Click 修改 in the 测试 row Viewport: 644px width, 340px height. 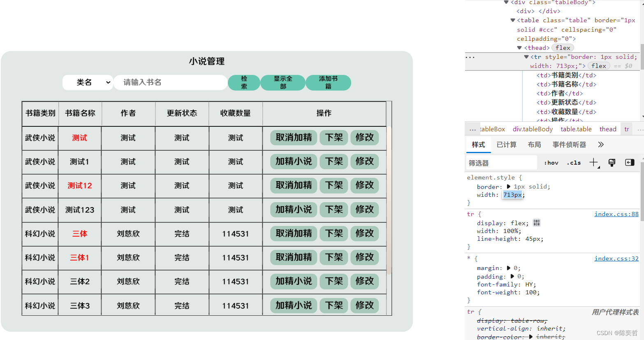[x=364, y=137]
